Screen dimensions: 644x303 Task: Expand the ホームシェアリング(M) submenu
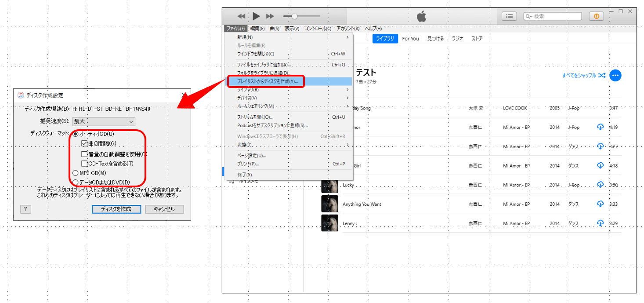(x=289, y=106)
